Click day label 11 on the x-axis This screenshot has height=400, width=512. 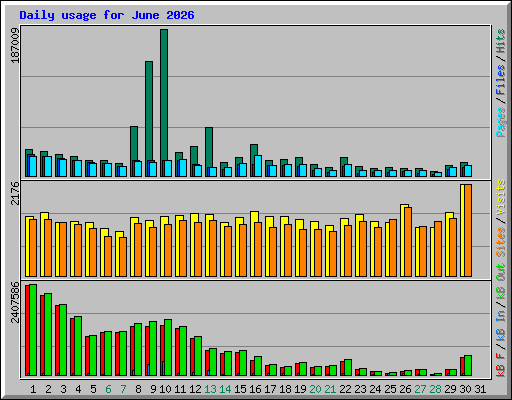(x=180, y=389)
